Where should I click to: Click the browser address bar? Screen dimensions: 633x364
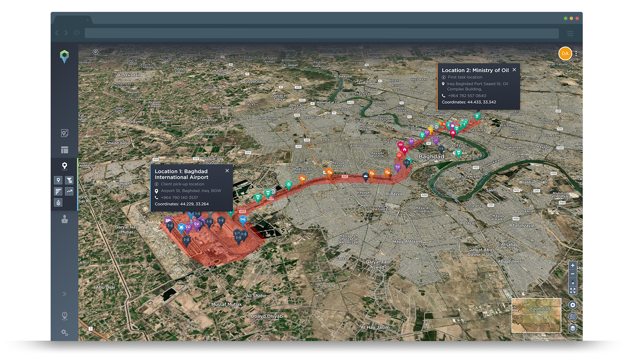[322, 33]
